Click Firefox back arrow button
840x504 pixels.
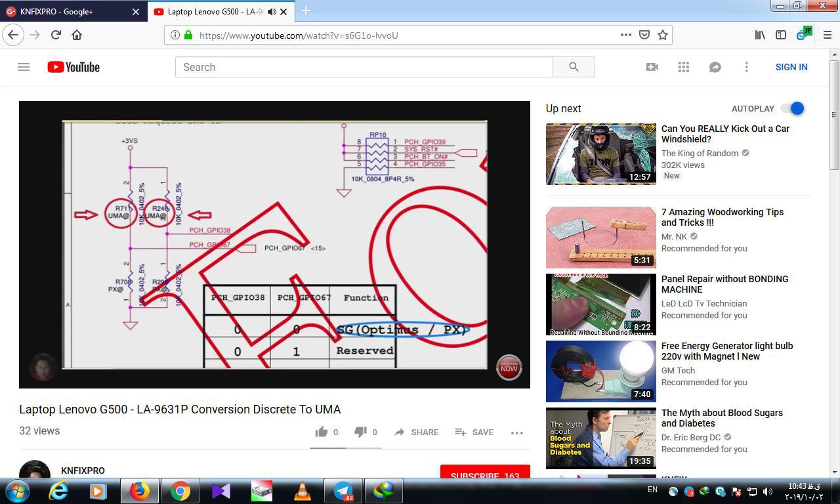[x=13, y=35]
